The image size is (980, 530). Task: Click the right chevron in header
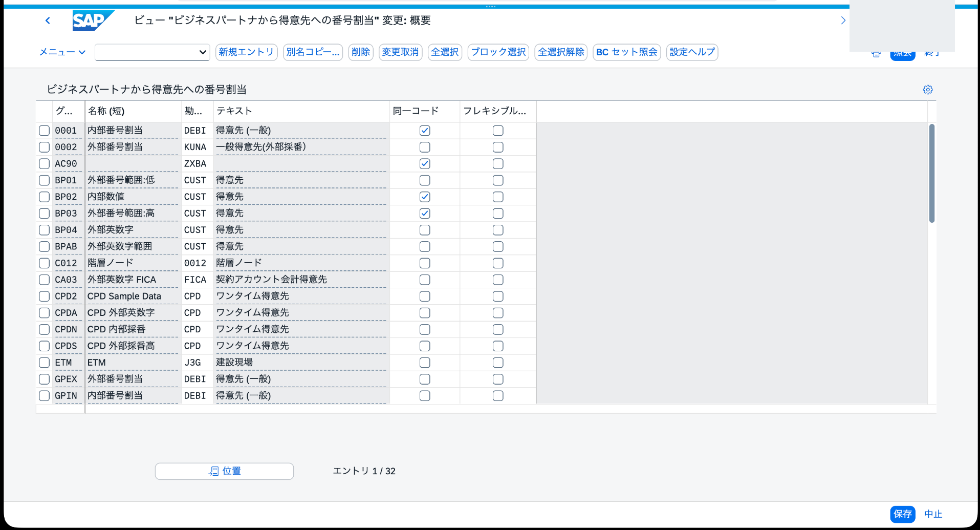(x=843, y=20)
